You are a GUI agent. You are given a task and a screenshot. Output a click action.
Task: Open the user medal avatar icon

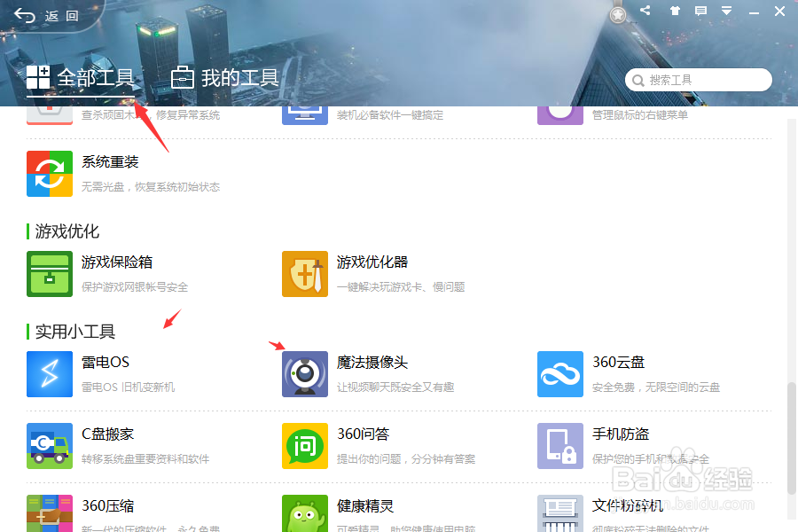click(618, 15)
